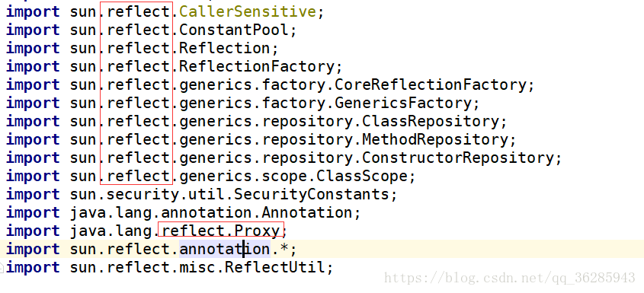Click CoreReflectionFactory class name
Screen dimensions: 644x293
point(431,84)
